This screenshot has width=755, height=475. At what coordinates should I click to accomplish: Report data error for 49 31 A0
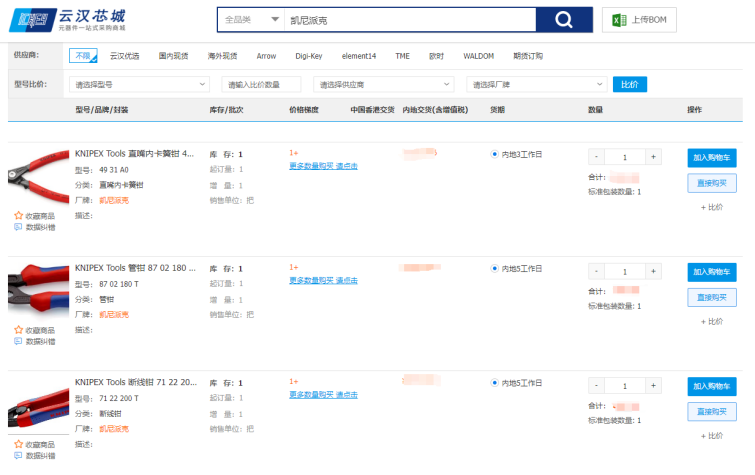coord(35,227)
